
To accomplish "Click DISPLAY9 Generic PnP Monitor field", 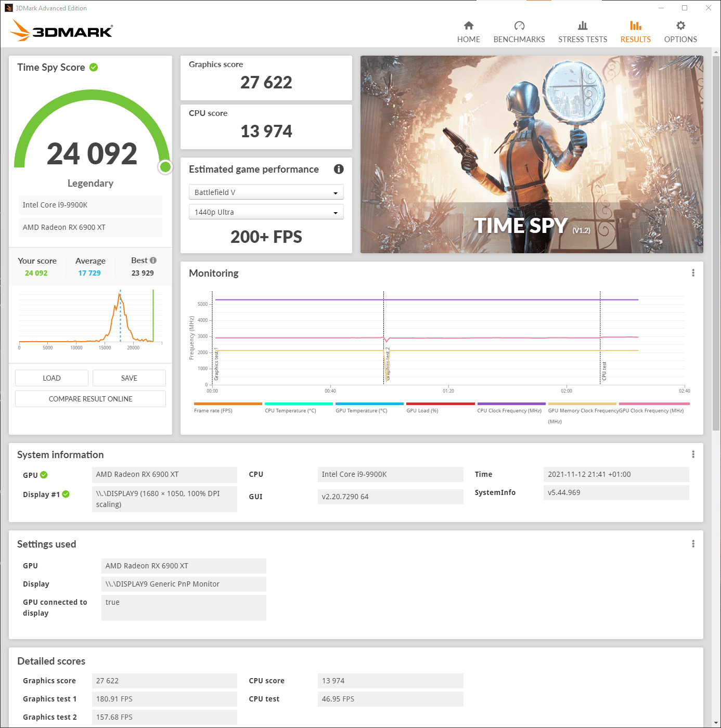I will point(184,584).
